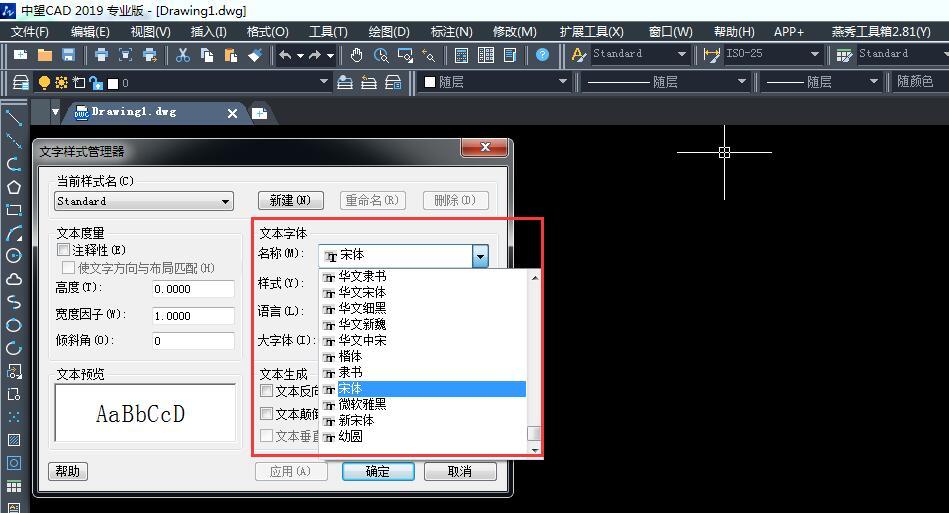
Task: Click the 新建(N) button
Action: click(291, 200)
